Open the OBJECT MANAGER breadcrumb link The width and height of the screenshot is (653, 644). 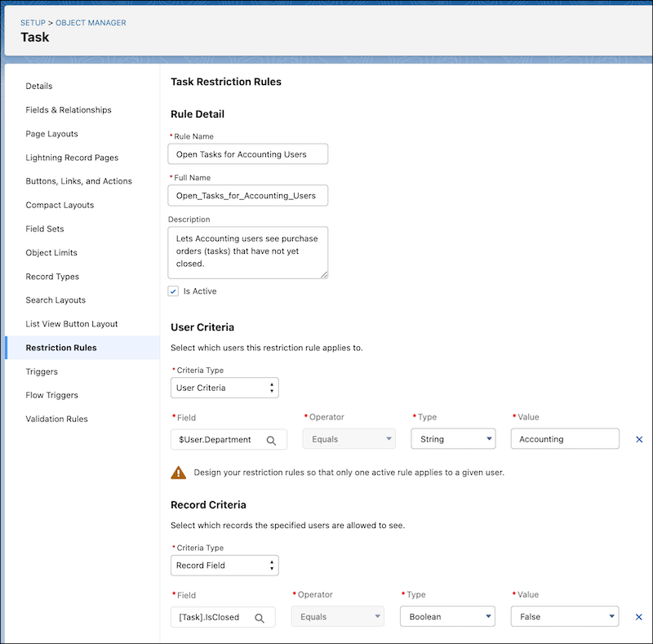coord(89,22)
